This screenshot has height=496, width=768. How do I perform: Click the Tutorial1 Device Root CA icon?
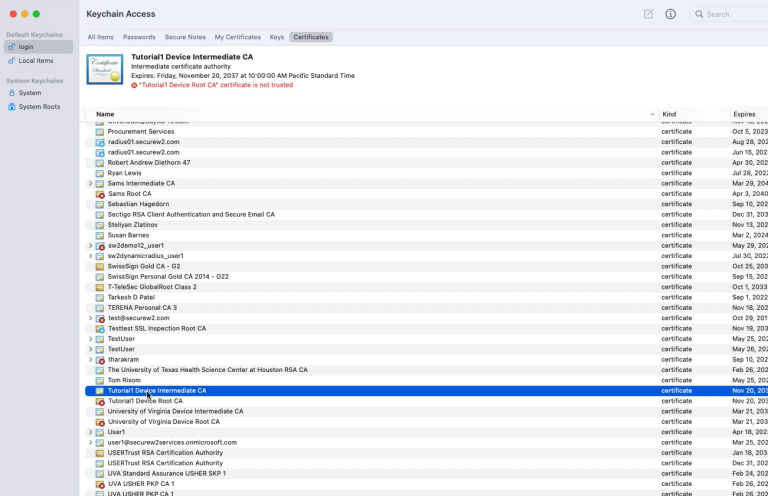click(x=100, y=401)
